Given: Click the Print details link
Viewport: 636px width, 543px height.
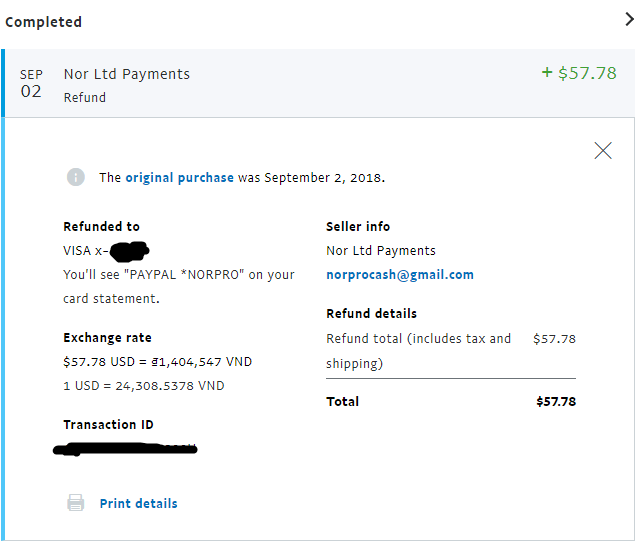Looking at the screenshot, I should click(x=138, y=503).
